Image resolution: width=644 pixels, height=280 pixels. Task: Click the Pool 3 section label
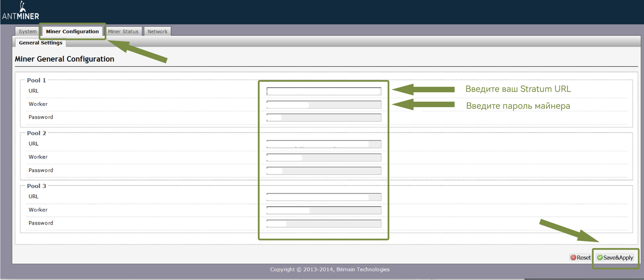click(37, 186)
